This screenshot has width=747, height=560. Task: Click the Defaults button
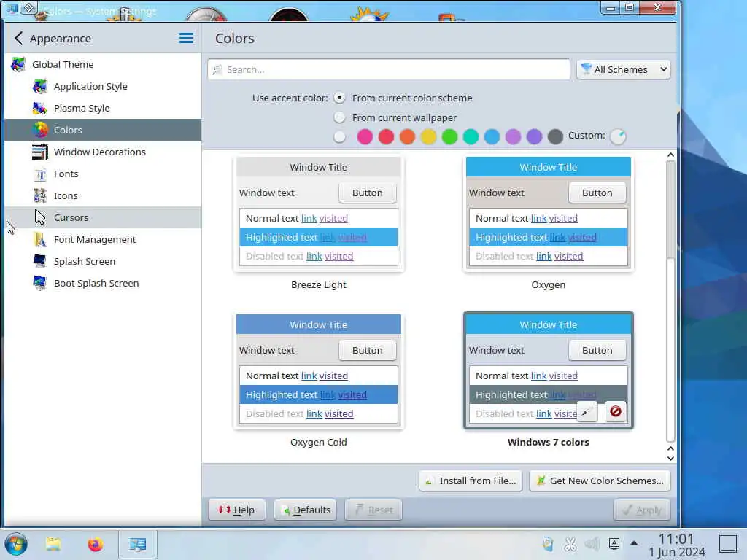point(306,510)
